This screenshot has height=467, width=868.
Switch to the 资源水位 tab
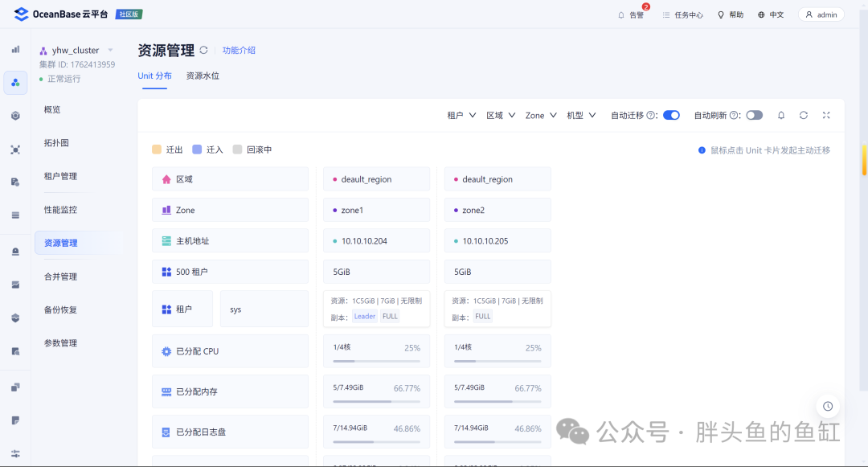[x=203, y=76]
